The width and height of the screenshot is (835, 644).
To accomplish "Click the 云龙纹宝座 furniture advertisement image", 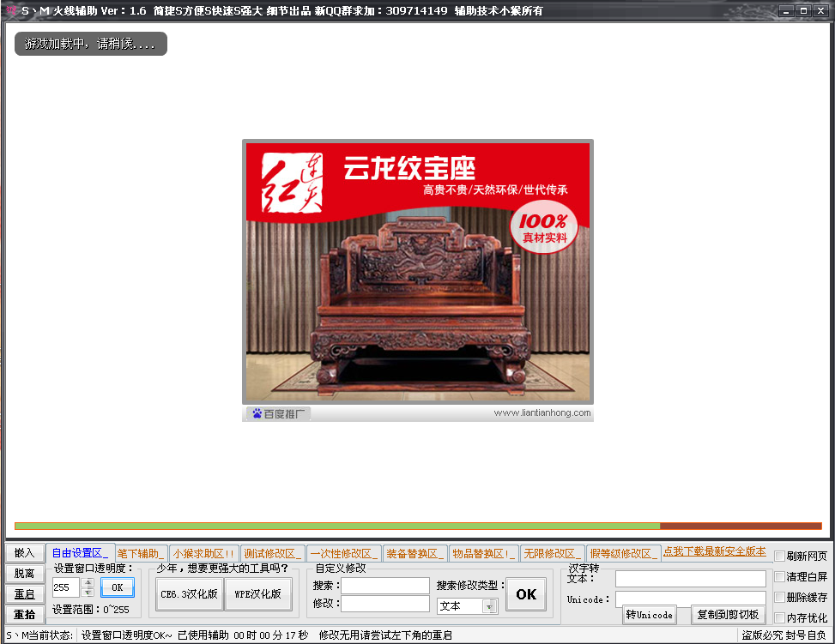I will [418, 272].
